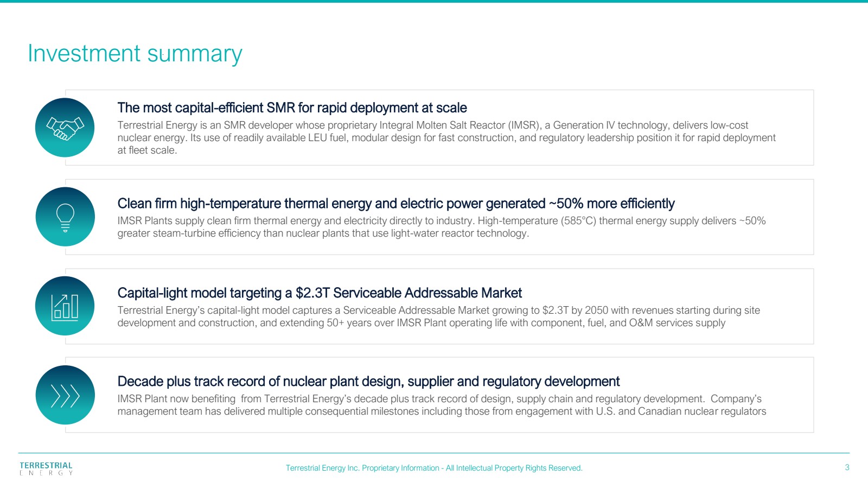Image resolution: width=868 pixels, height=488 pixels.
Task: Select heading 'Capital-light model targeting a $2.3T'
Action: coord(320,293)
